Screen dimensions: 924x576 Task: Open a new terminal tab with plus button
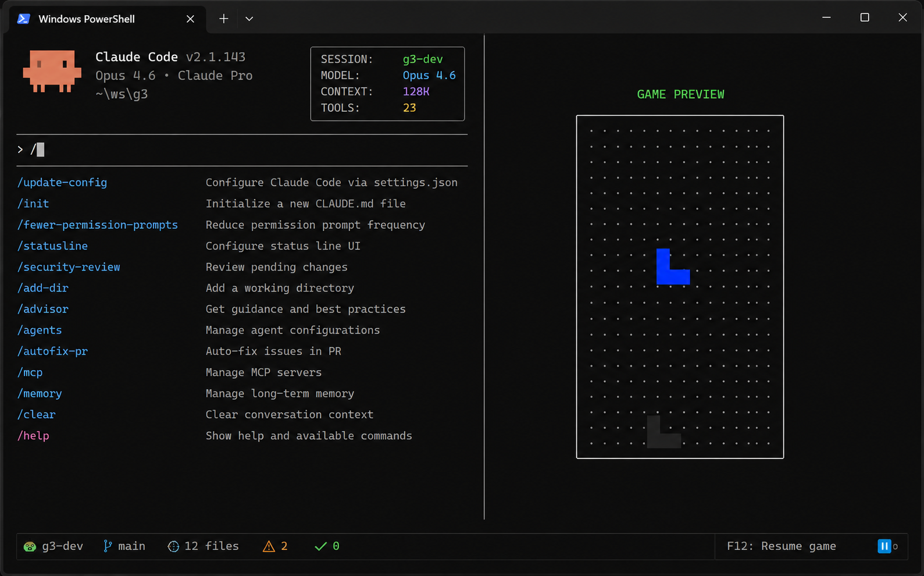click(223, 19)
